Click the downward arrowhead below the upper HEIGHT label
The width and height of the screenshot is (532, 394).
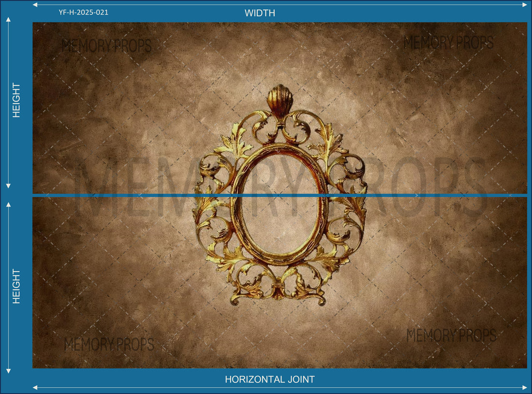click(8, 186)
